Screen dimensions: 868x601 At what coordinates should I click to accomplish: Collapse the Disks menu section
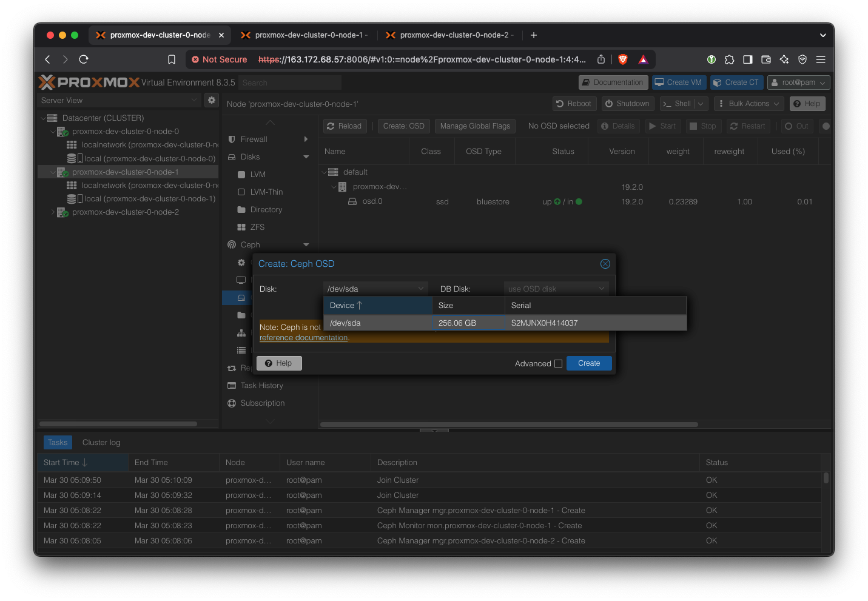(306, 157)
